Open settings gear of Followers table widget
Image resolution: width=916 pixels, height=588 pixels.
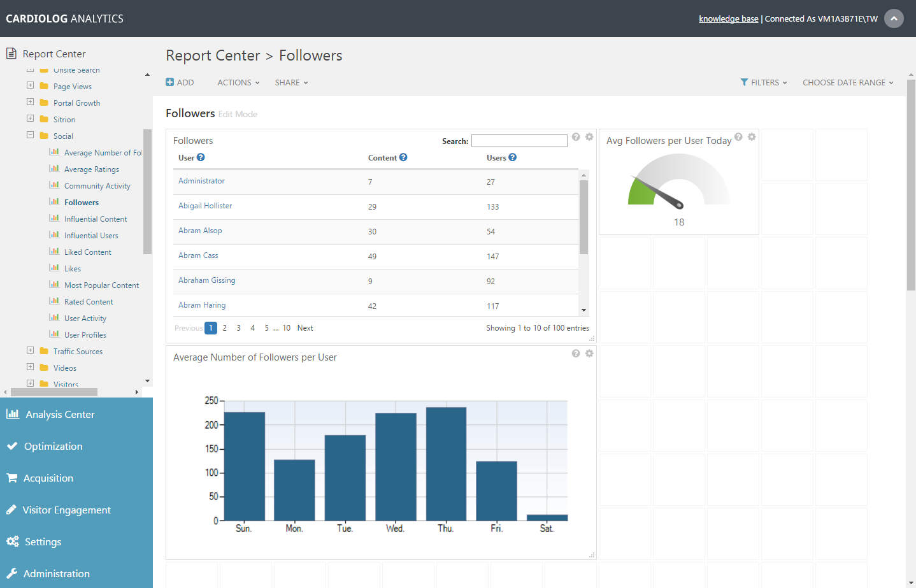pos(589,137)
